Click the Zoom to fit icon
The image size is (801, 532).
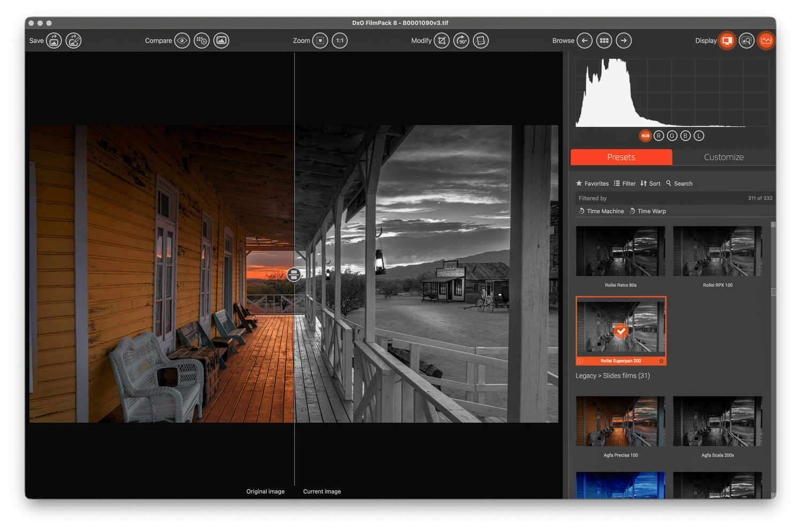[x=320, y=41]
